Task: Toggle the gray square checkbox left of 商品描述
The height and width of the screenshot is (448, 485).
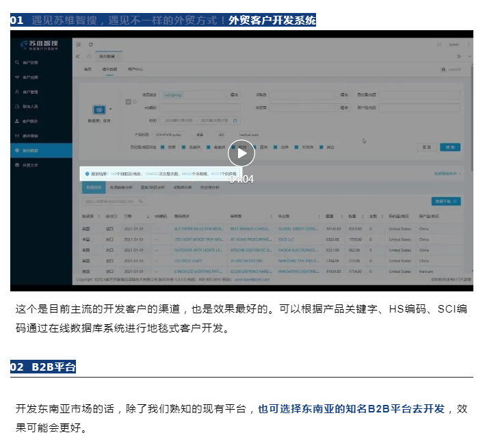Action: [x=128, y=102]
